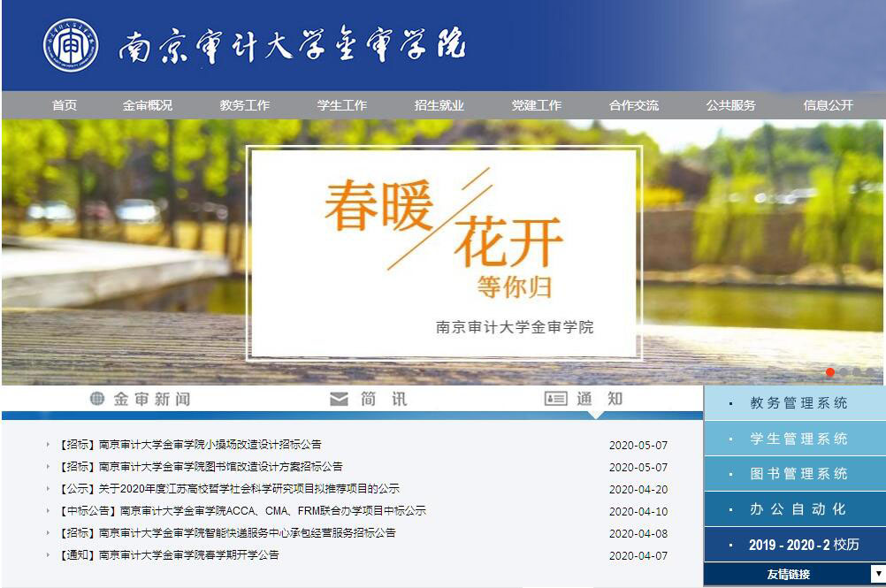Click the date 2020-04-20

[x=638, y=489]
